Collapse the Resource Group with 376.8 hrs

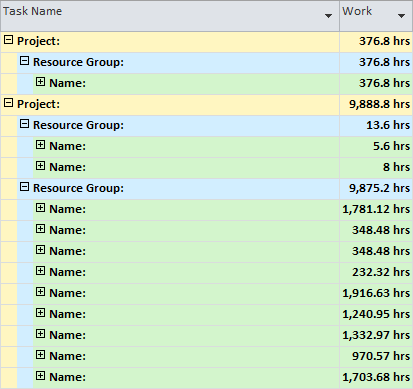click(24, 61)
